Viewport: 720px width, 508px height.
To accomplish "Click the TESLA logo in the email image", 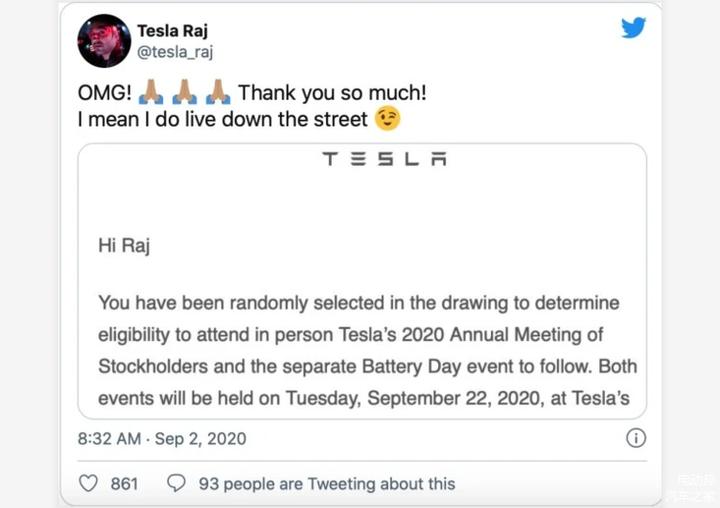I will pyautogui.click(x=384, y=159).
